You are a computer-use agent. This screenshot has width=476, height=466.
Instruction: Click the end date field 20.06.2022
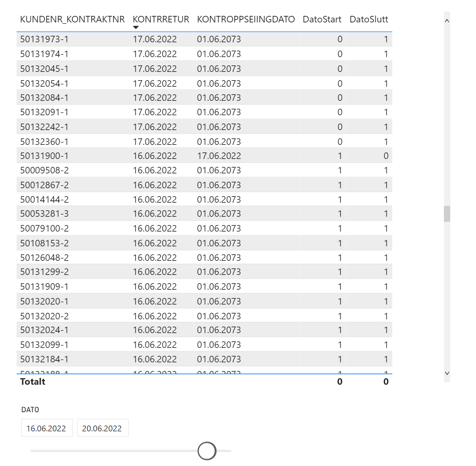pos(103,428)
